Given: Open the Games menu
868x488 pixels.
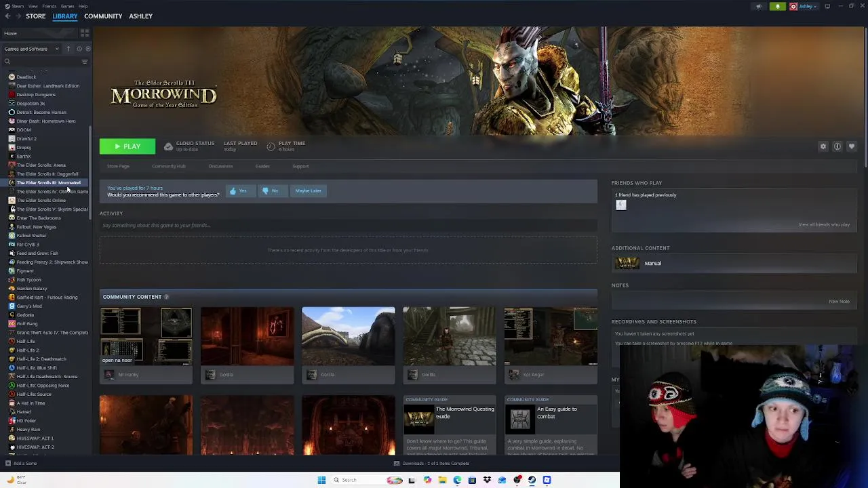Looking at the screenshot, I should [67, 6].
